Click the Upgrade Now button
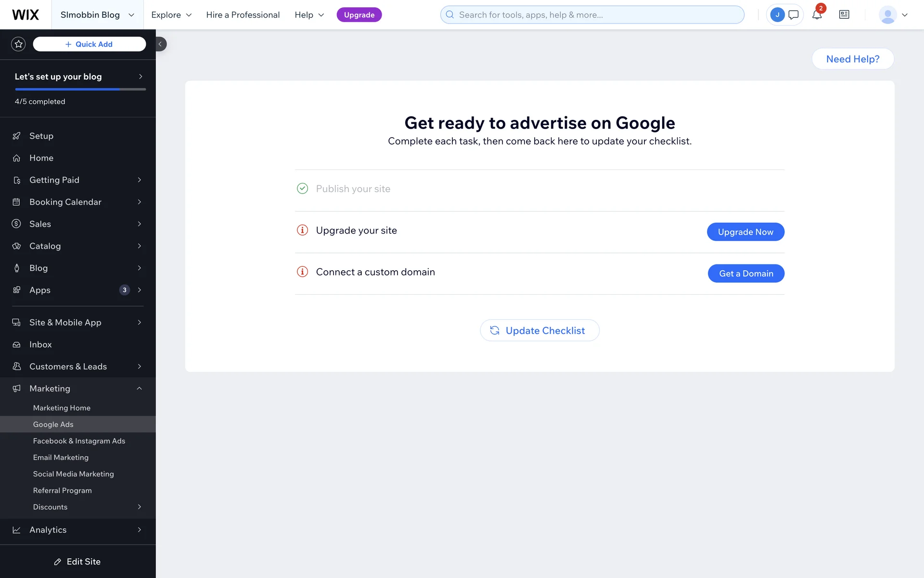The height and width of the screenshot is (578, 924). 745,232
